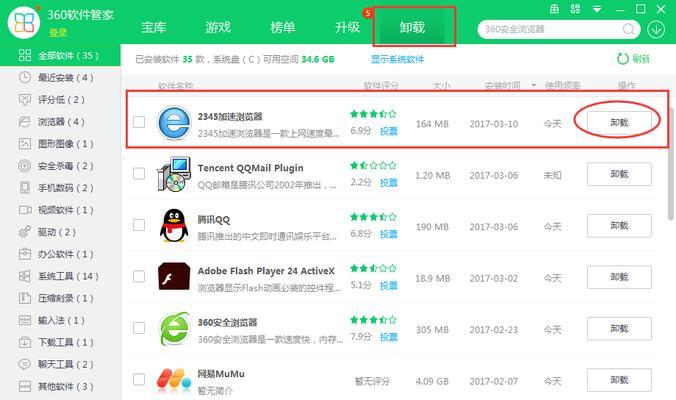Check the 网易MuMu checkbox
The width and height of the screenshot is (676, 400).
139,379
